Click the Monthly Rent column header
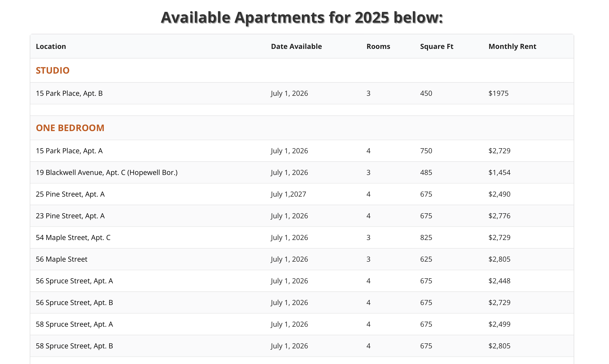The image size is (609, 364). pos(512,46)
